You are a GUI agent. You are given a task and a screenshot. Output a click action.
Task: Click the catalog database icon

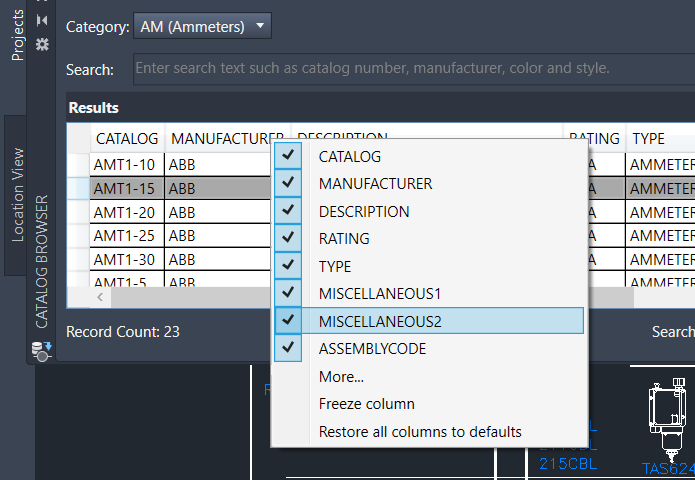(x=41, y=350)
